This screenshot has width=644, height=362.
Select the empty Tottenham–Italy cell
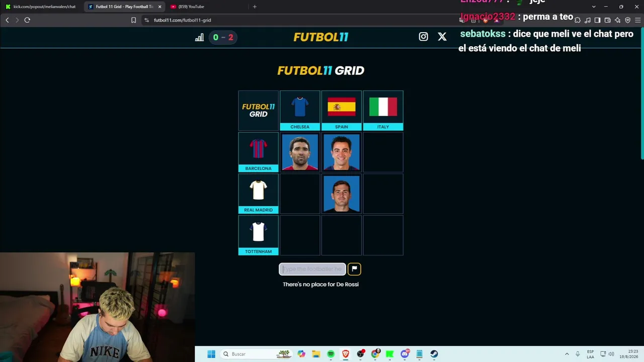pos(383,235)
